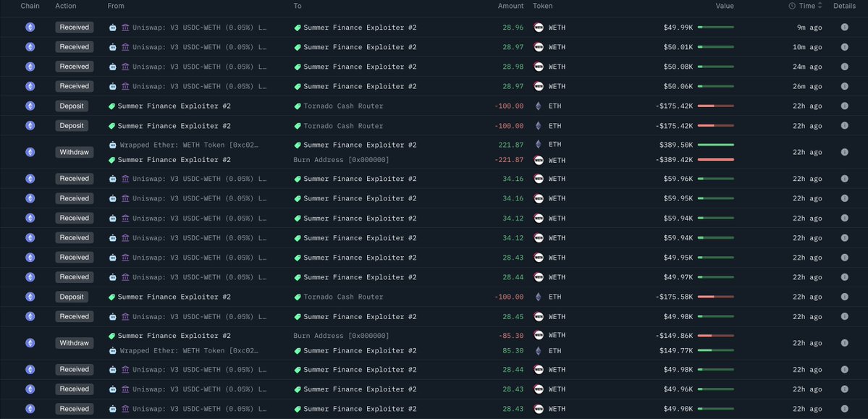
Task: Toggle the Time column sort arrows
Action: [x=819, y=6]
